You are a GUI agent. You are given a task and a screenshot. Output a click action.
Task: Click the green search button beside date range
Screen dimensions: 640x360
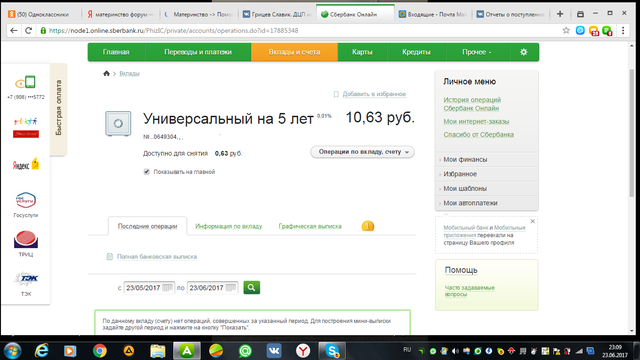(x=251, y=287)
